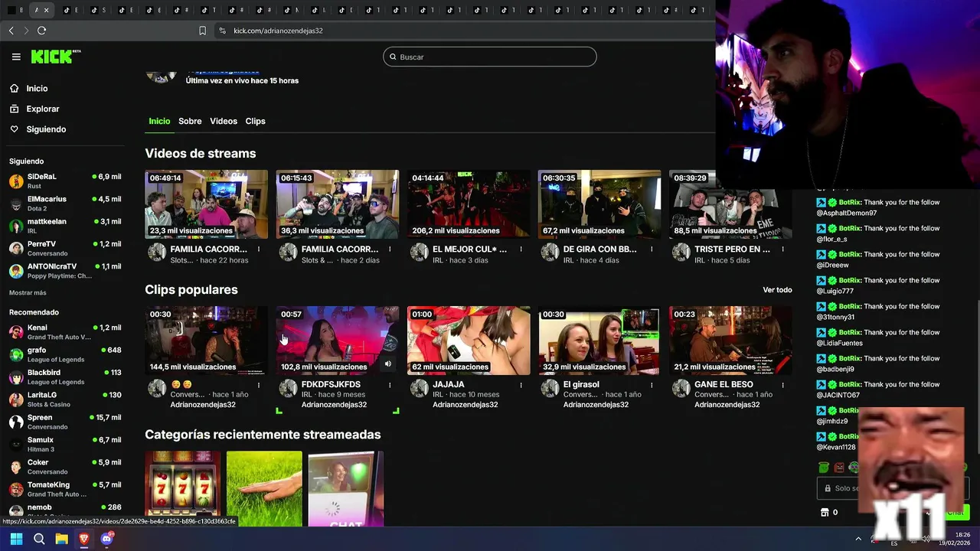Close the active browser tab

[46, 10]
